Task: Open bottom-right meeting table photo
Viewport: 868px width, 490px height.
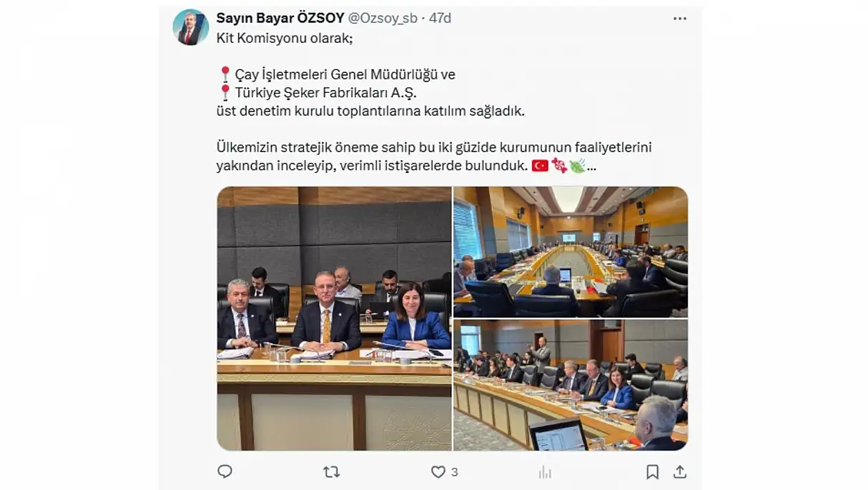Action: [x=571, y=385]
